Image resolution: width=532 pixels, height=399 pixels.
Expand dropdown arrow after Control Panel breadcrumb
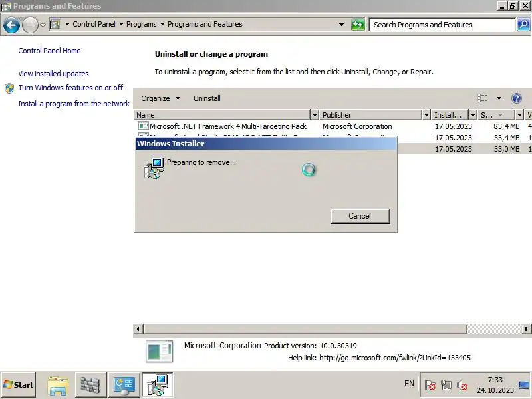pos(121,25)
